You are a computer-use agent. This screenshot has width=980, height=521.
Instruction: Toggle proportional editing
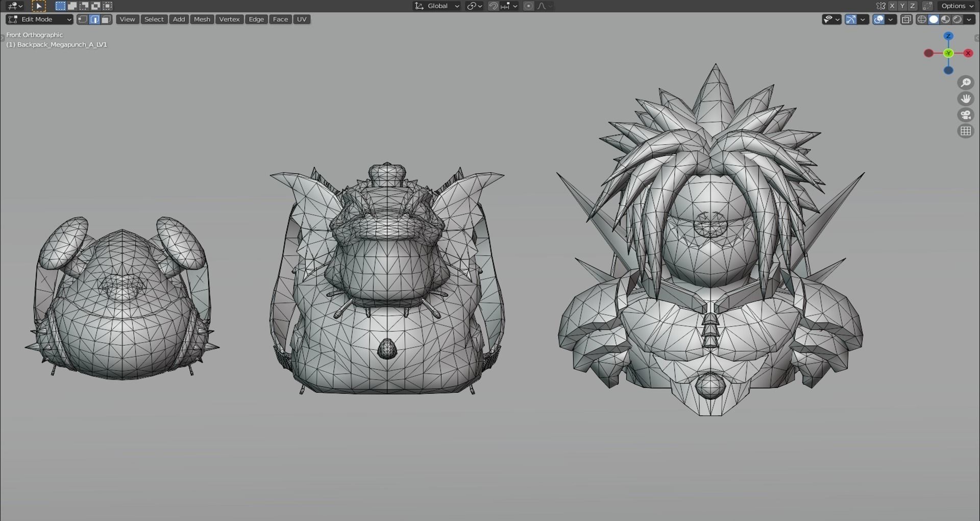point(529,6)
